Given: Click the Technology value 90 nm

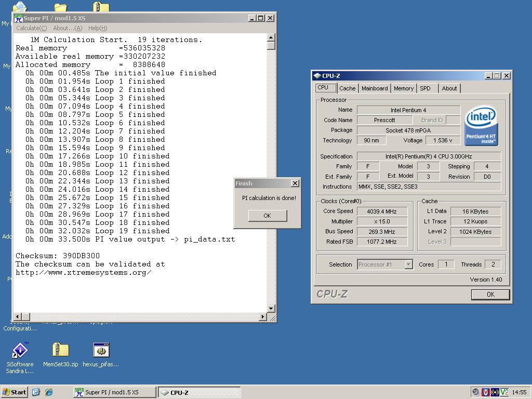Looking at the screenshot, I should (371, 140).
